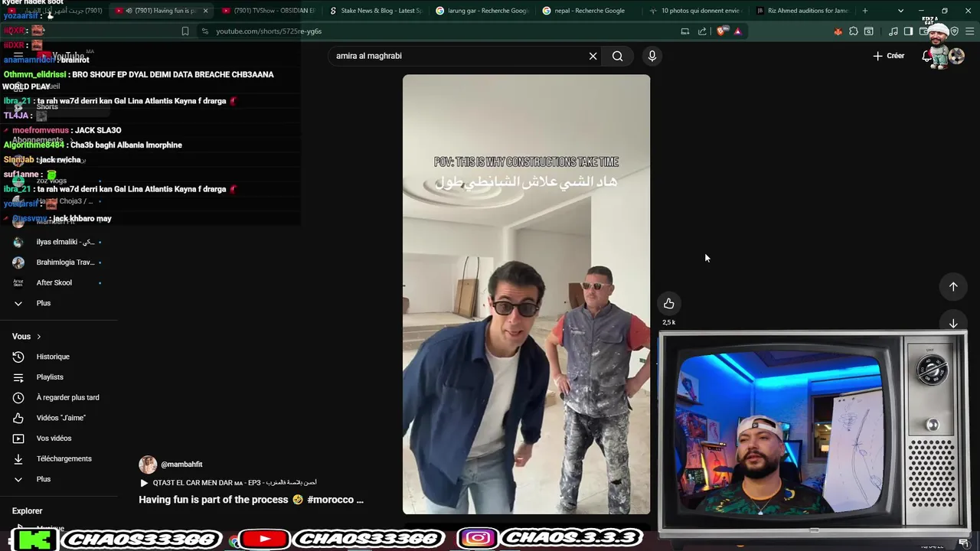Screen dimensions: 980x551
Task: Click the Téléchargements download arrow icon
Action: 18,458
